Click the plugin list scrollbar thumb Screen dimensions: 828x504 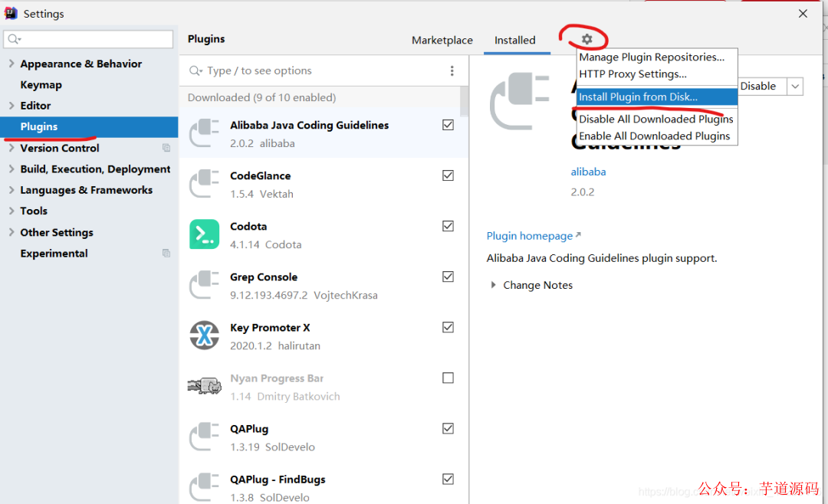coord(464,101)
